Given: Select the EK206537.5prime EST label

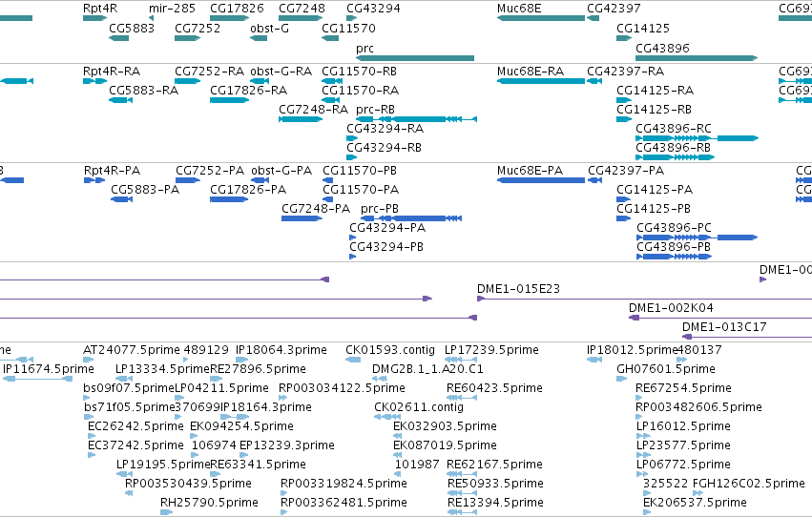Looking at the screenshot, I should click(695, 503).
